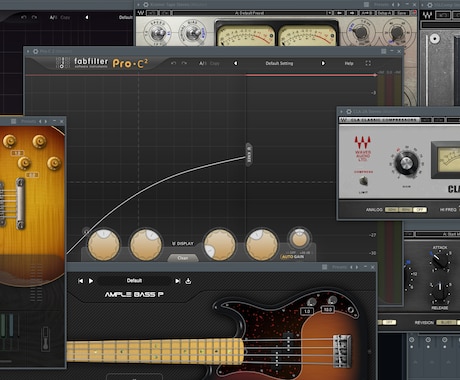The width and height of the screenshot is (460, 380).
Task: Click the Waves logo in Kramer Tape toolbar
Action: pyautogui.click(x=141, y=13)
